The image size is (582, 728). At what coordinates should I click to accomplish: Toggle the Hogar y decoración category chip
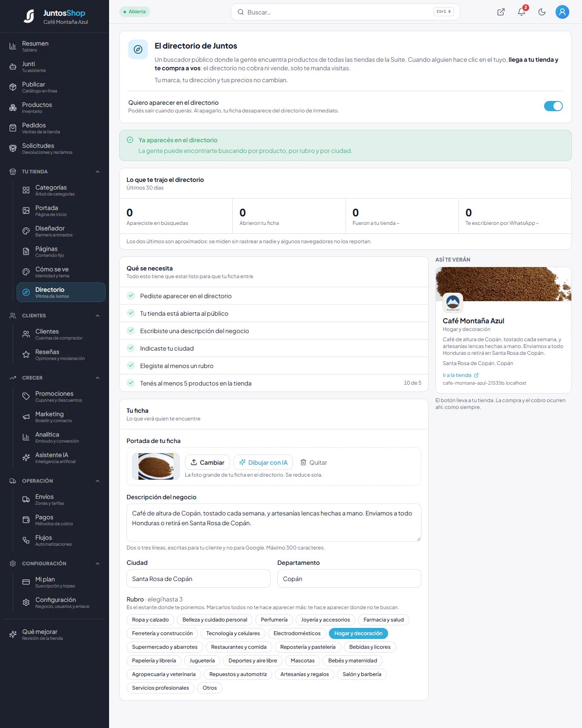click(x=358, y=633)
